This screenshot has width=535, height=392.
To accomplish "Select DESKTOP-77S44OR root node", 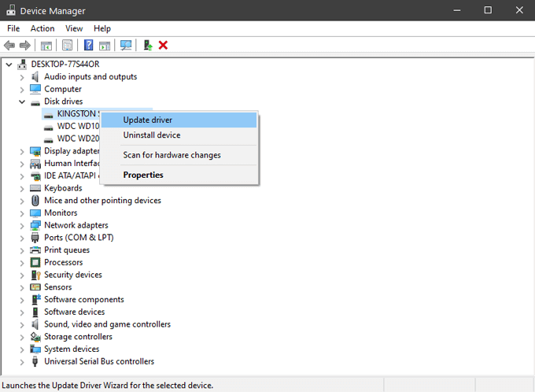I will [65, 64].
